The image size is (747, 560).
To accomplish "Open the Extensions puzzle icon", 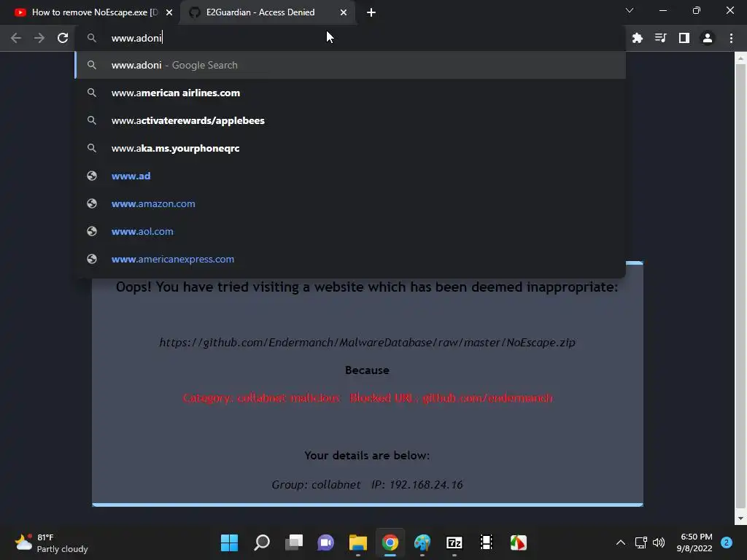I will point(638,38).
